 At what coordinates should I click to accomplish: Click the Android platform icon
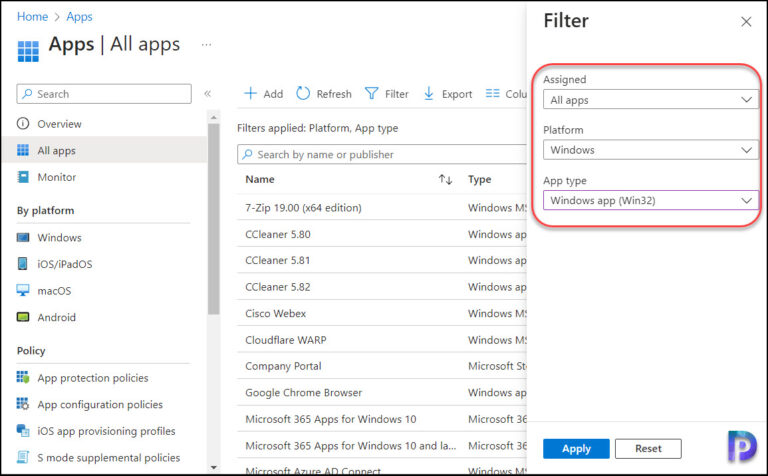point(23,317)
